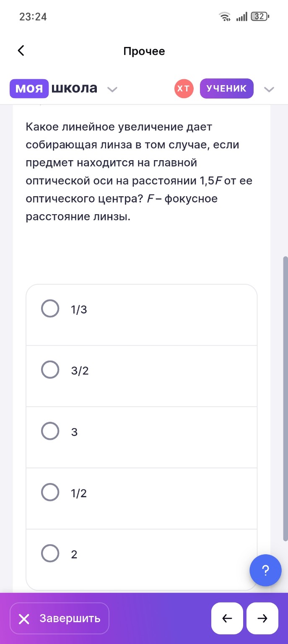This screenshot has height=644, width=288.
Task: Select the answer 3/2
Action: point(50,369)
